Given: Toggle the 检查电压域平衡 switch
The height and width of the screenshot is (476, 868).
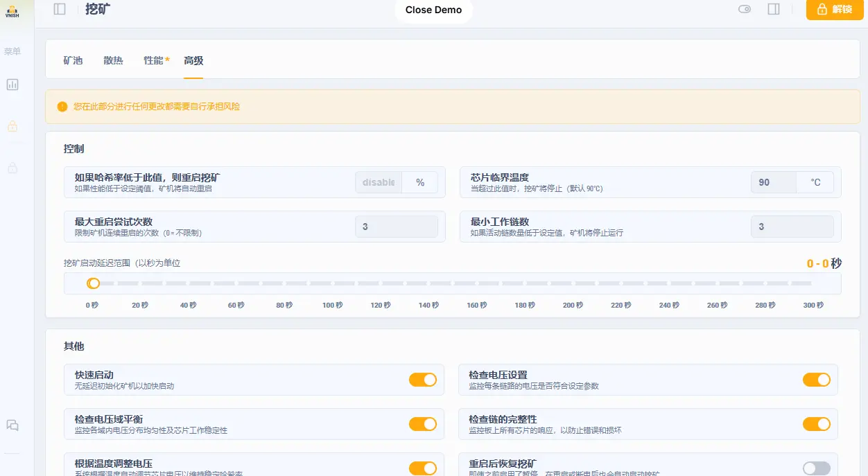Looking at the screenshot, I should (x=422, y=424).
